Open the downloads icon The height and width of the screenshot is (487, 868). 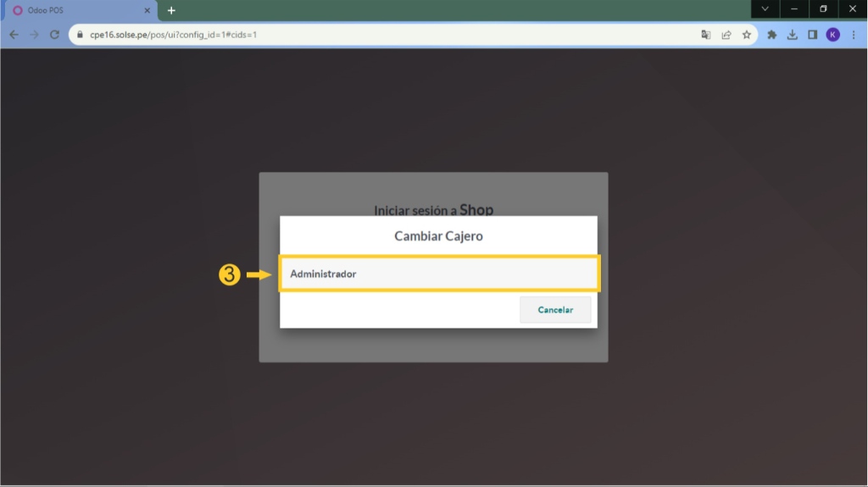click(x=793, y=35)
